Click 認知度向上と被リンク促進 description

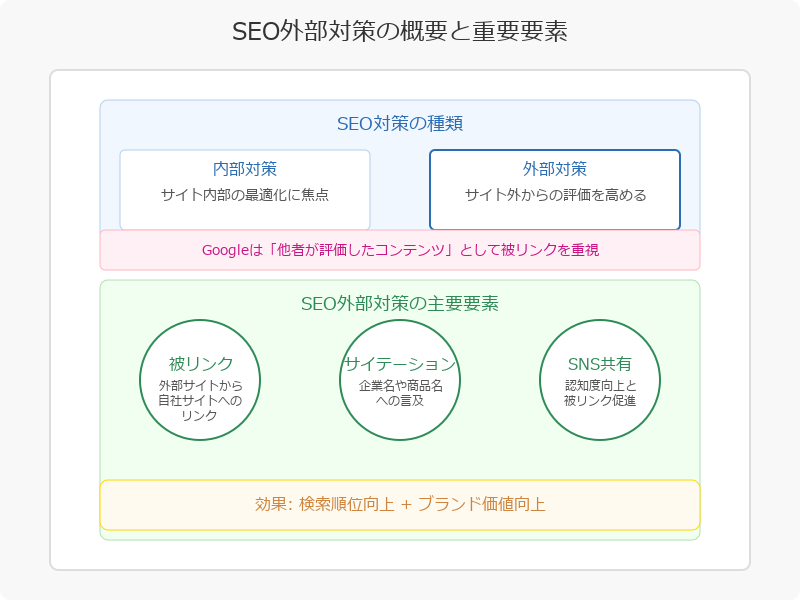[599, 393]
